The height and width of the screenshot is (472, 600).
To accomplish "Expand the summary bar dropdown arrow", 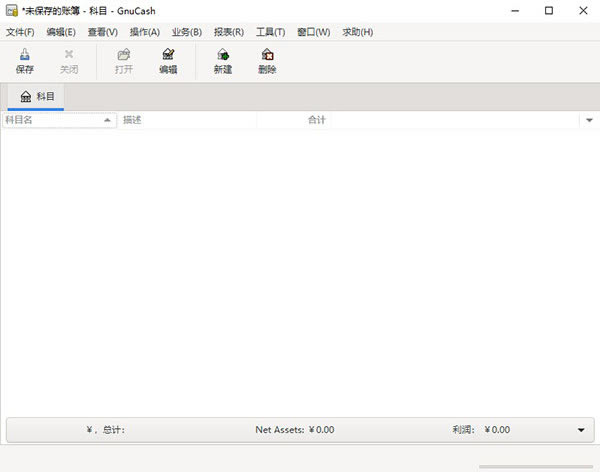I will click(x=581, y=430).
